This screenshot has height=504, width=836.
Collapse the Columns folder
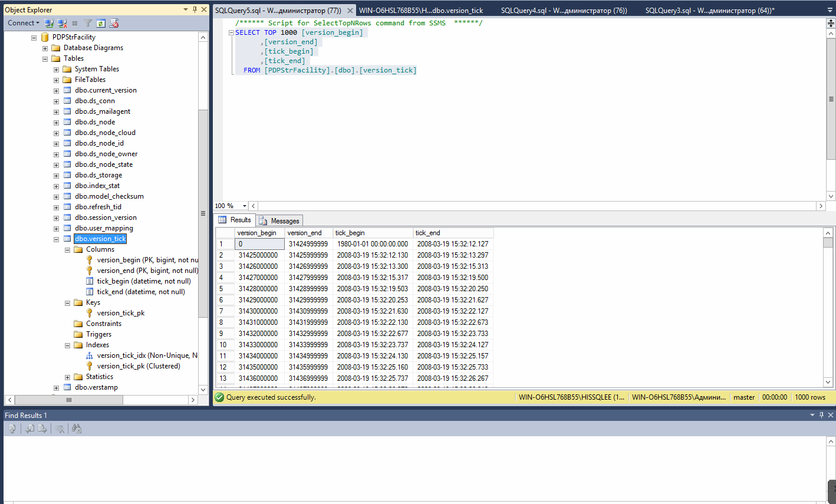click(67, 249)
